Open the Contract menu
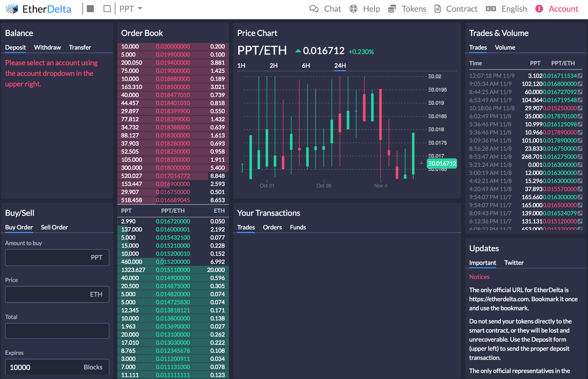 [462, 9]
